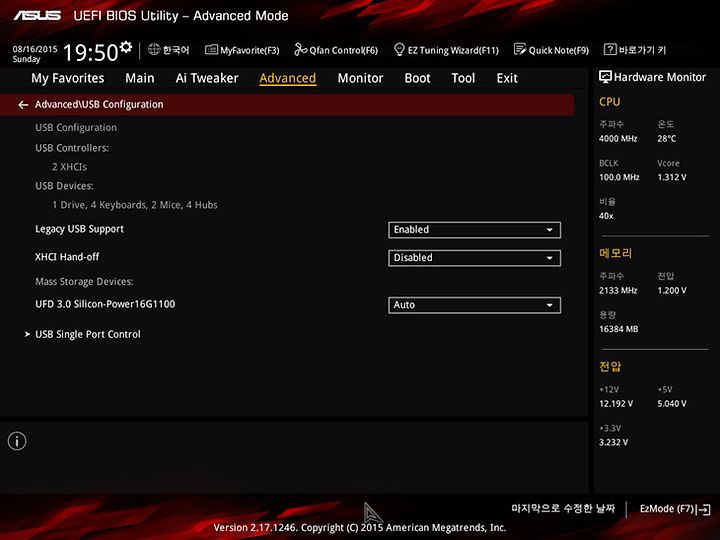Viewport: 720px width, 540px height.
Task: Click the CPU 4000 MHz value
Action: [618, 139]
